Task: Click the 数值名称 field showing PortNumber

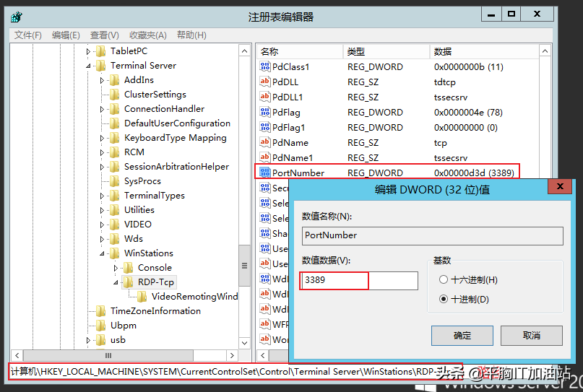Action: (x=433, y=235)
